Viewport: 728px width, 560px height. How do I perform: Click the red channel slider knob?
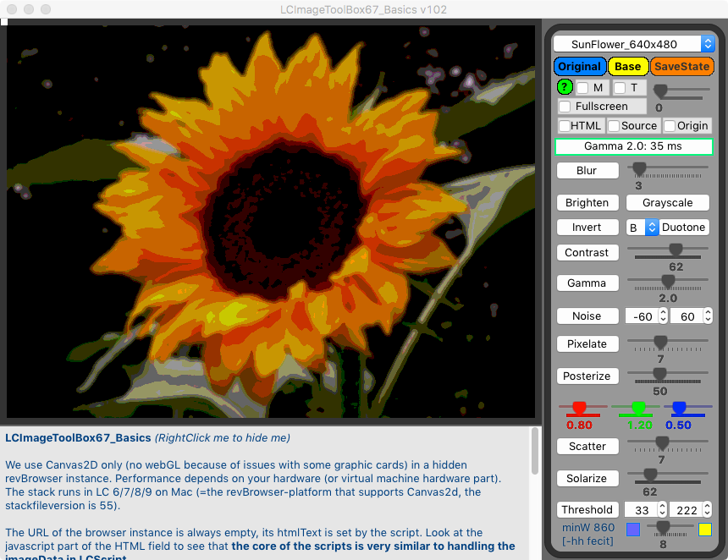point(579,408)
